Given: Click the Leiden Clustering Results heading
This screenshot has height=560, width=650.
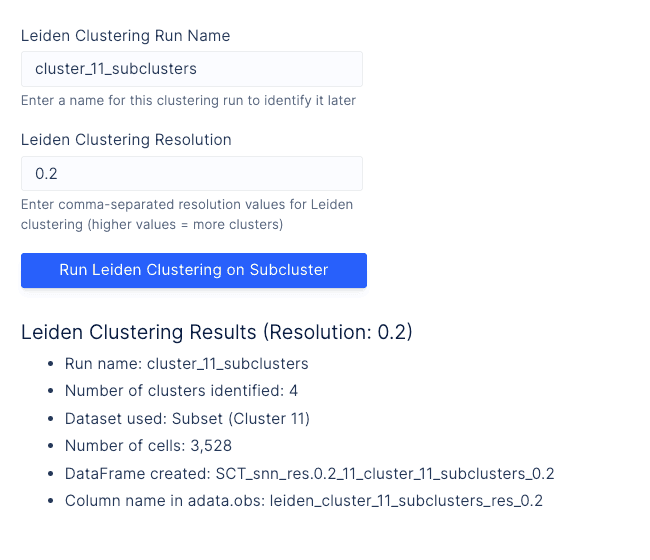Looking at the screenshot, I should (x=217, y=332).
